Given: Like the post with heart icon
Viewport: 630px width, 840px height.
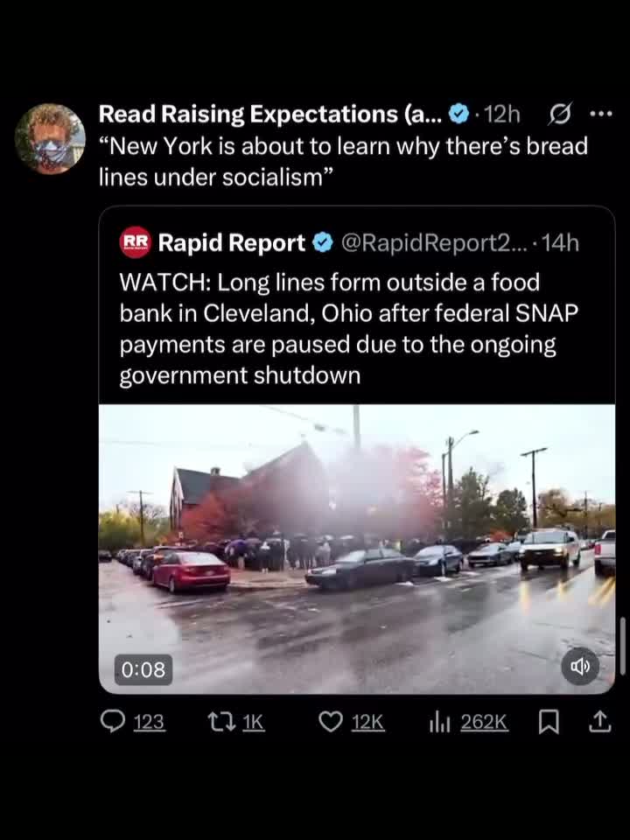Looking at the screenshot, I should tap(331, 723).
